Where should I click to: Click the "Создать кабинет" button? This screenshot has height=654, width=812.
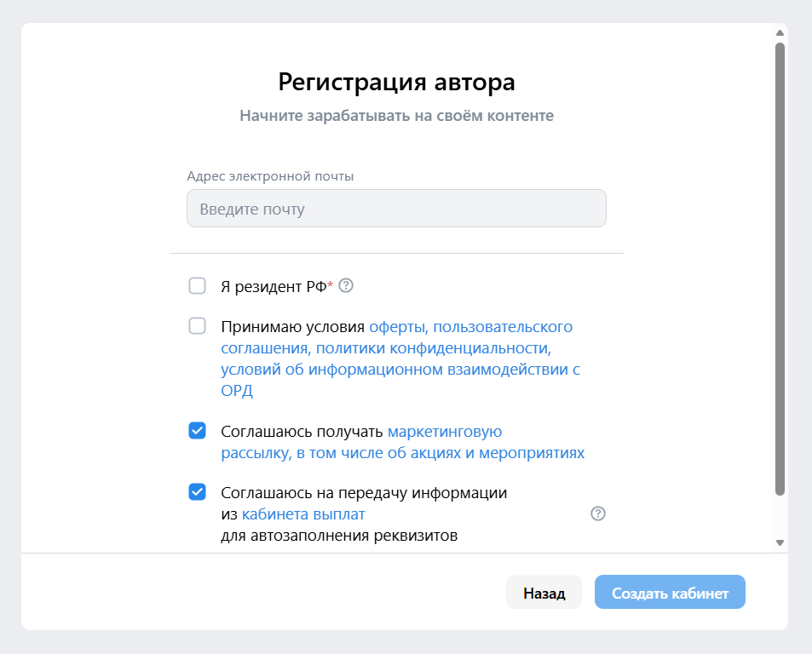(670, 592)
